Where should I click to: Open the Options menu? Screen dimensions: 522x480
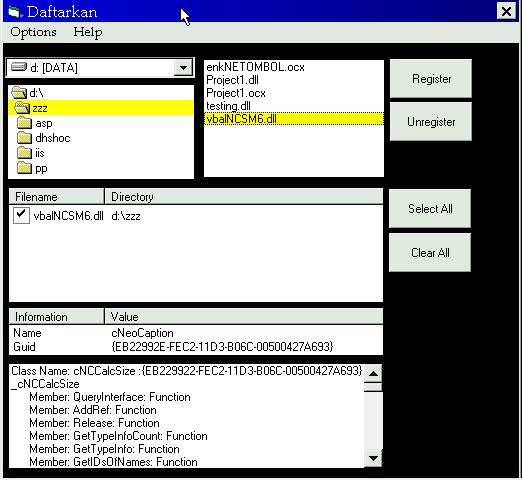pos(33,32)
